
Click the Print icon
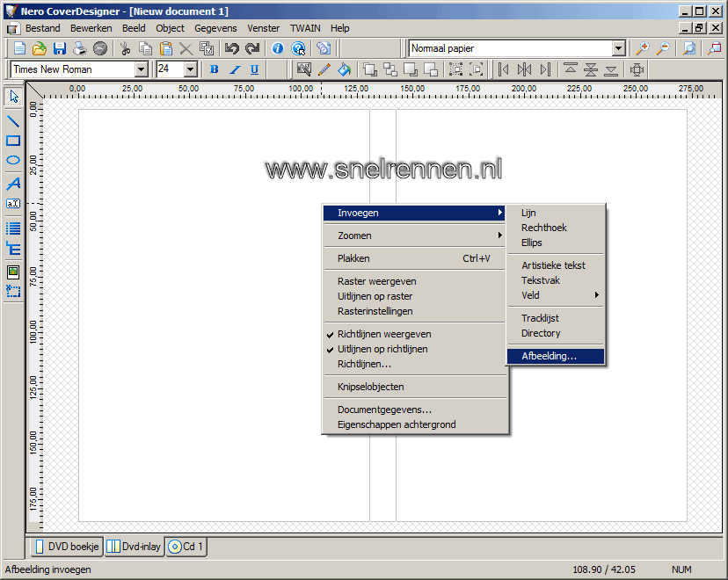[x=80, y=48]
